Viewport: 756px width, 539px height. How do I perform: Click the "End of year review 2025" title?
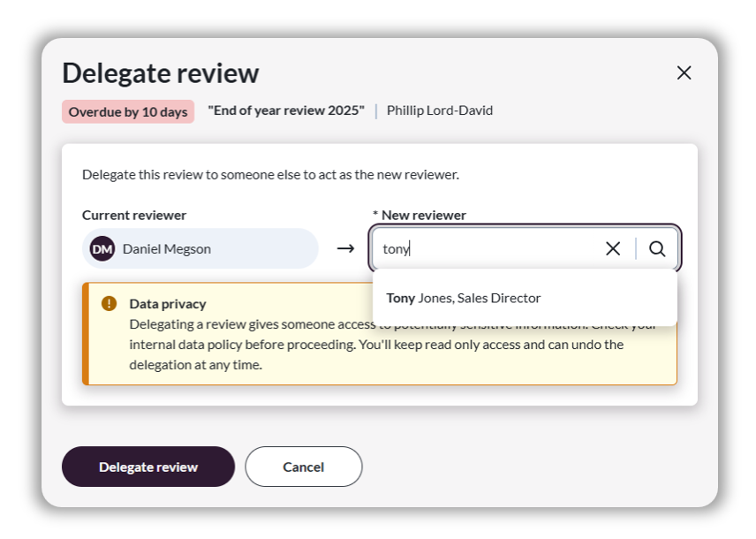tap(286, 111)
